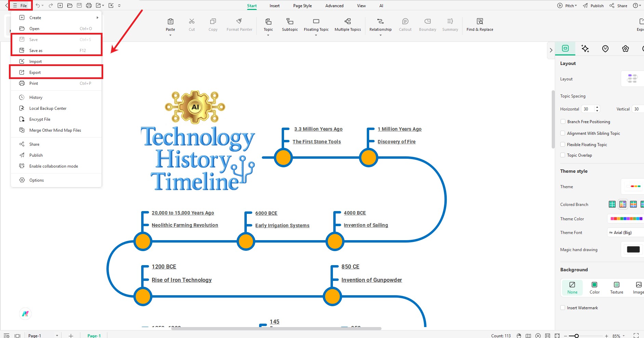This screenshot has height=338, width=644.
Task: Expand the Create submenu arrow
Action: pos(97,17)
